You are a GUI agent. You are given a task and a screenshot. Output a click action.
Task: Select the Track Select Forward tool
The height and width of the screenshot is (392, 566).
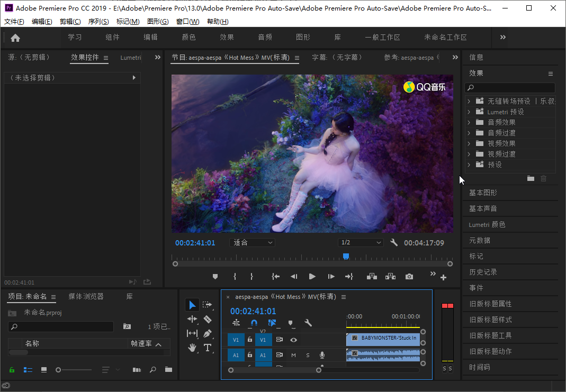(207, 305)
